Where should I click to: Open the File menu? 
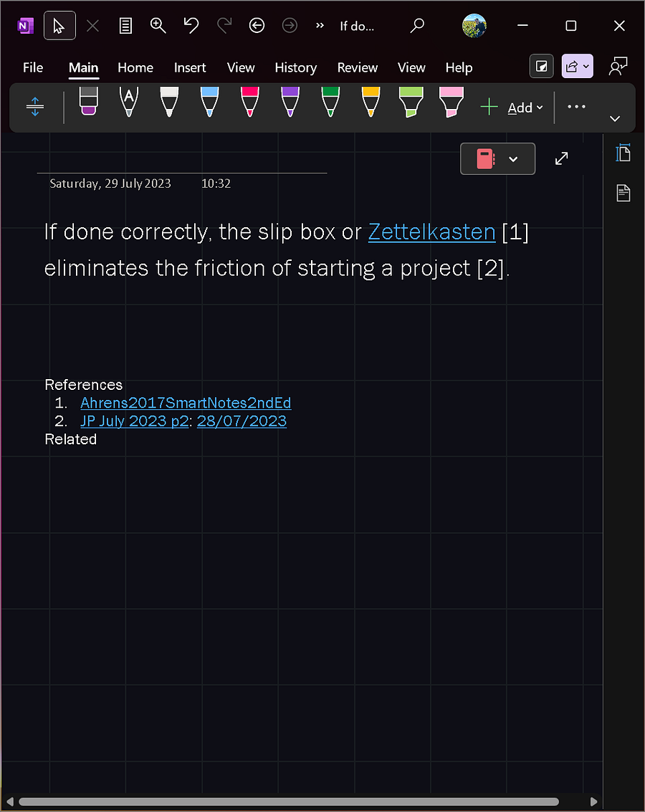click(x=33, y=68)
